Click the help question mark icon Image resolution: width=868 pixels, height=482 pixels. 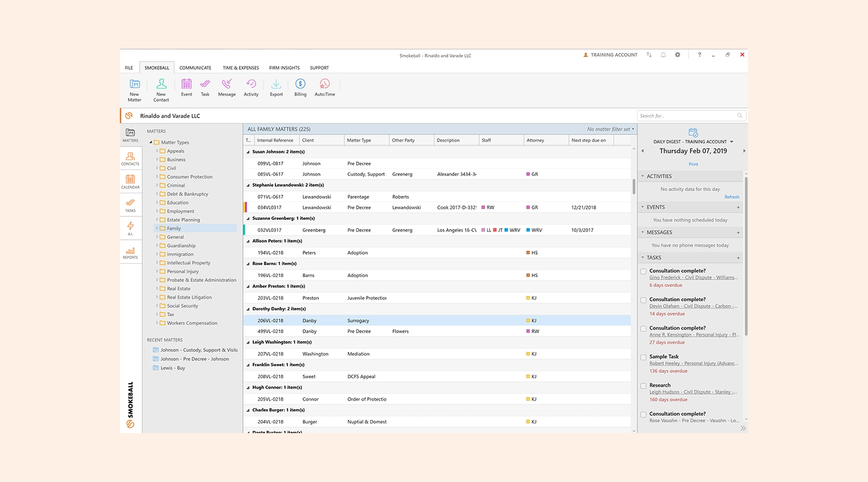699,55
